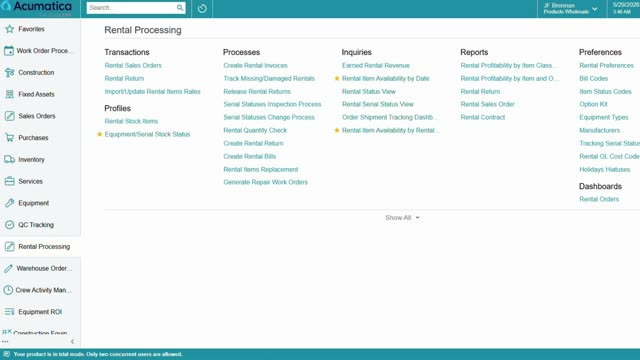Open Rental Sales Order report
The width and height of the screenshot is (640, 360).
click(x=487, y=104)
